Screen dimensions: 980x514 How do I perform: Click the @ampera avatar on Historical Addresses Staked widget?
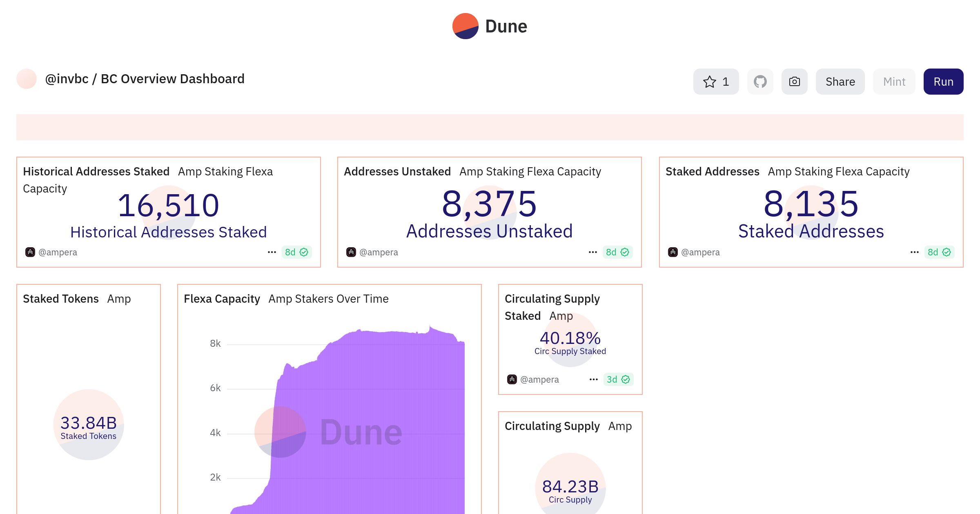[30, 252]
